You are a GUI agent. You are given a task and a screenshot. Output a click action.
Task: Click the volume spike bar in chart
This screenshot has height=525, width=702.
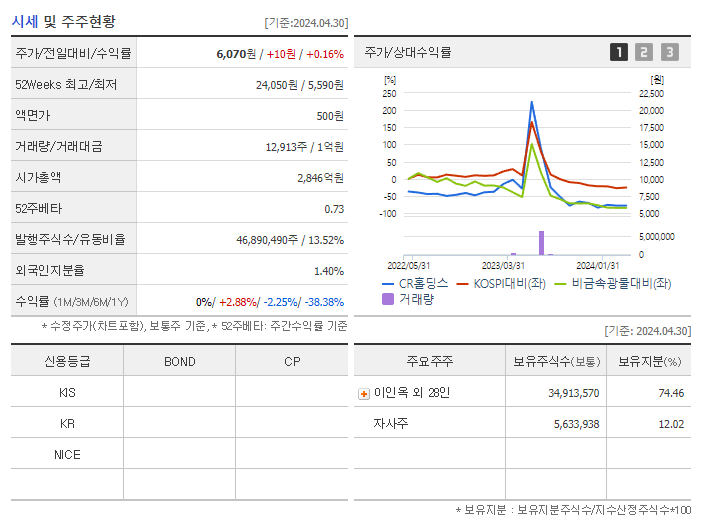click(x=541, y=243)
